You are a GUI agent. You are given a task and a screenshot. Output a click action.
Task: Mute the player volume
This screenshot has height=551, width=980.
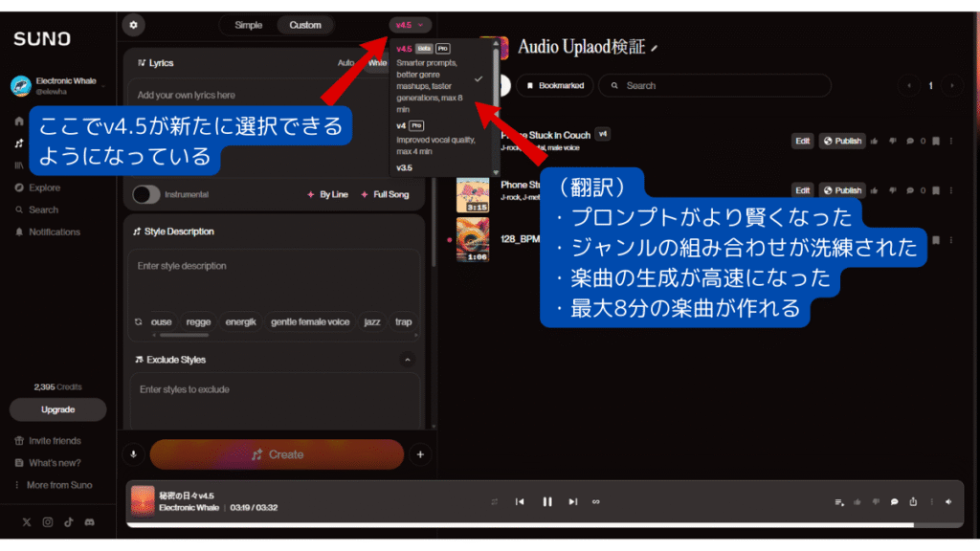coord(948,501)
